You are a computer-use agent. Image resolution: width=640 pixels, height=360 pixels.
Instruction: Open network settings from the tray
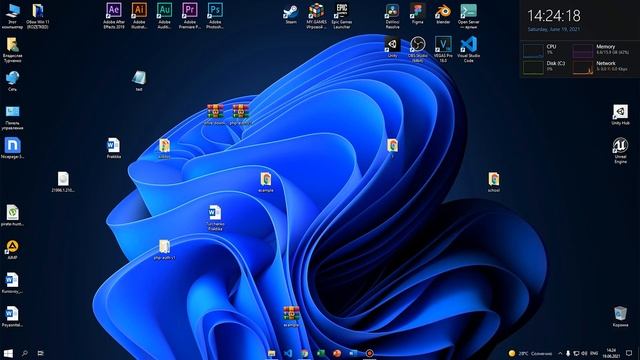click(x=576, y=353)
